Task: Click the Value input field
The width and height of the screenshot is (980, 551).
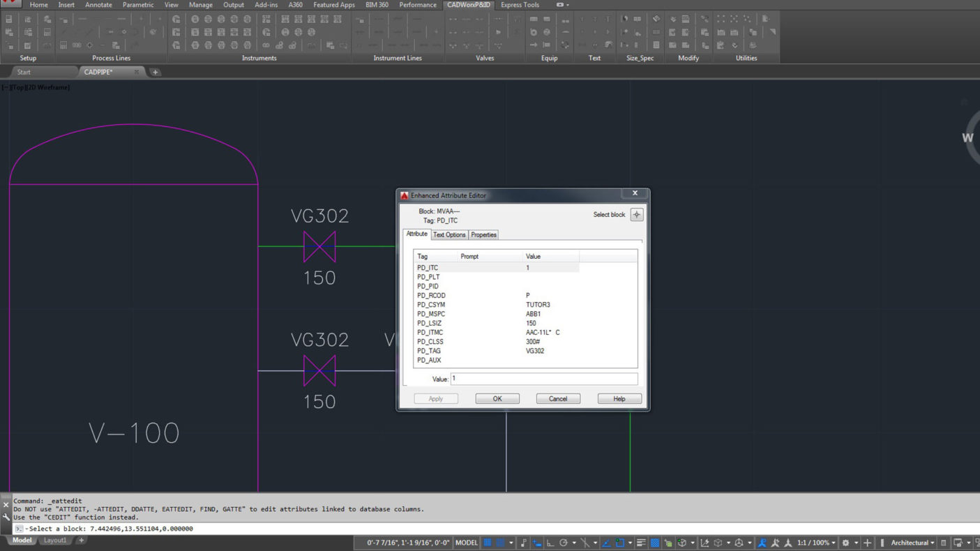Action: [544, 379]
